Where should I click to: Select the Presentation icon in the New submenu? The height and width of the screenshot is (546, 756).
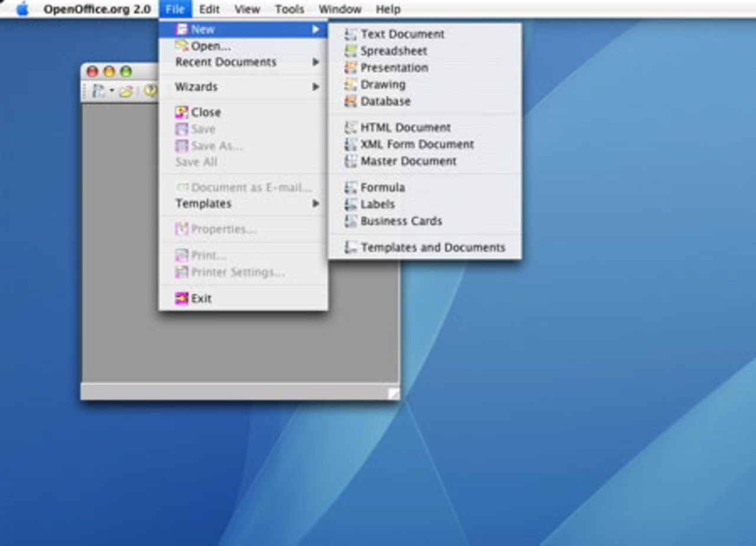pyautogui.click(x=350, y=68)
